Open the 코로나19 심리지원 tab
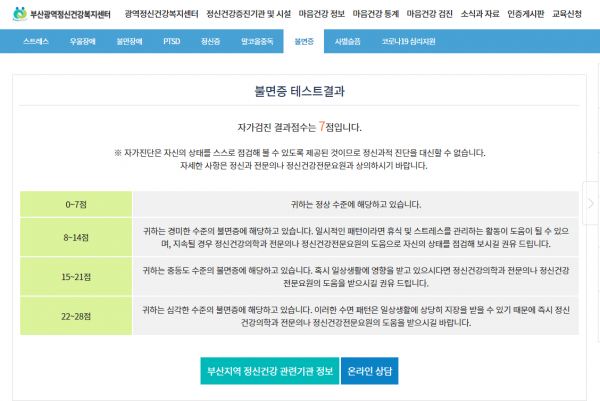600x401 pixels. 402,42
